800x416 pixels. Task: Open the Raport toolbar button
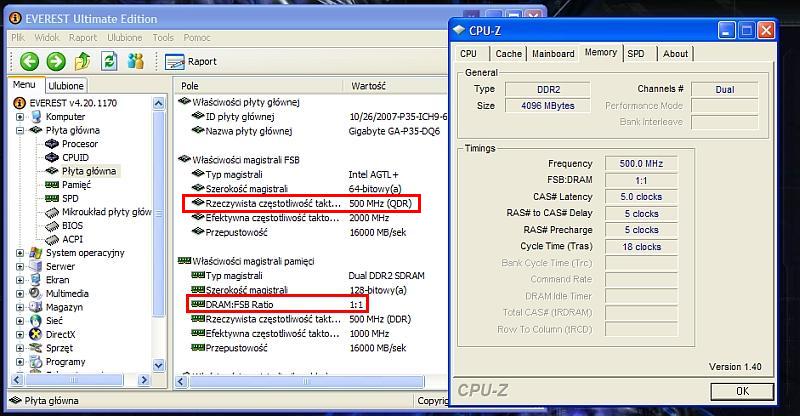pyautogui.click(x=191, y=62)
